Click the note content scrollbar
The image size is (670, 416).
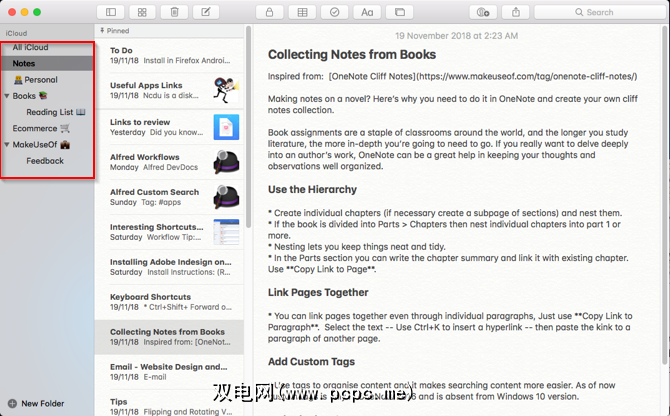point(665,194)
